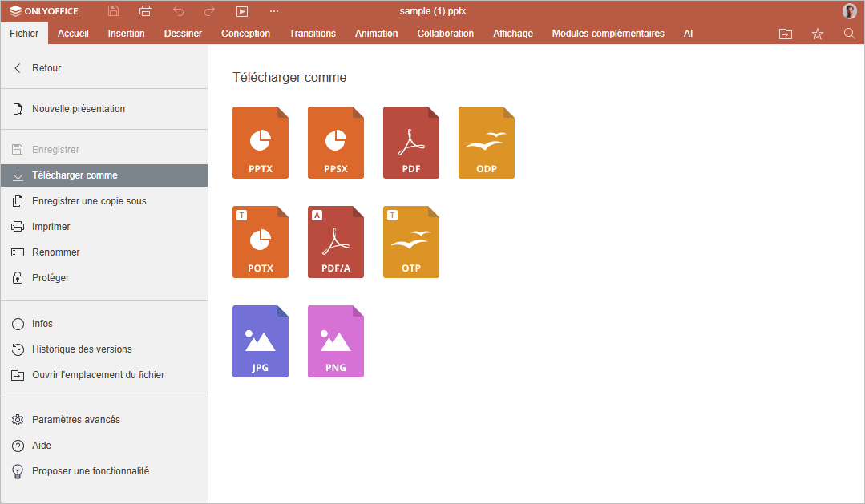Open Paramètres avancés settings
The image size is (865, 504).
pos(75,420)
